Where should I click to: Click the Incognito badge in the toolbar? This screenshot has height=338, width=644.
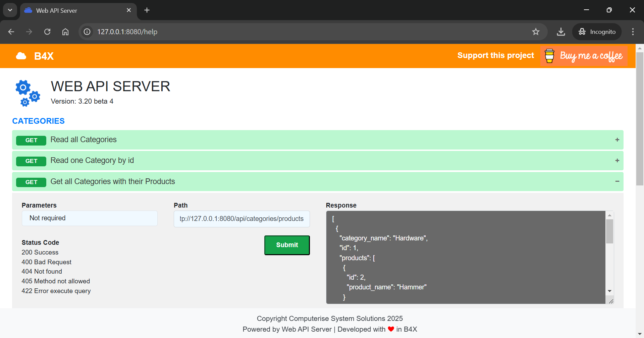(x=597, y=32)
